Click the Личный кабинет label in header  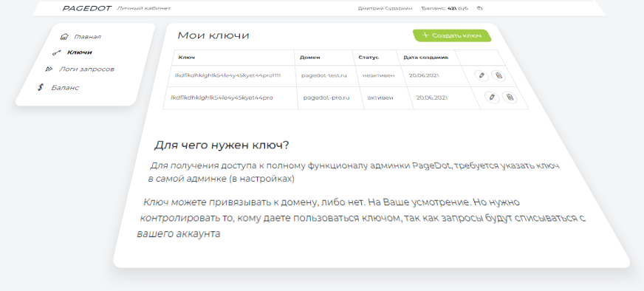pos(143,8)
